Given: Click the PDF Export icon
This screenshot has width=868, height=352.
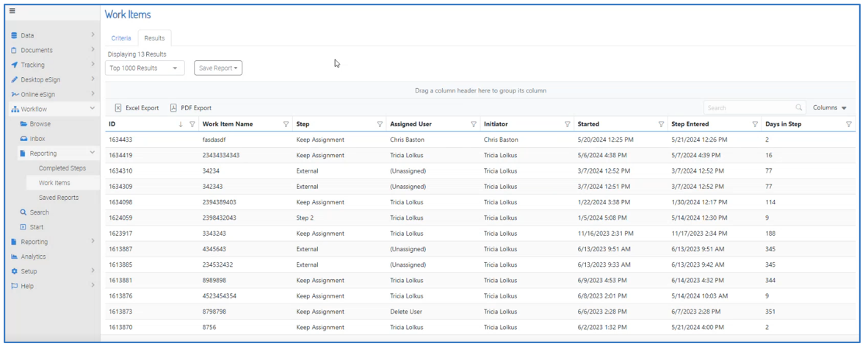Looking at the screenshot, I should tap(174, 108).
